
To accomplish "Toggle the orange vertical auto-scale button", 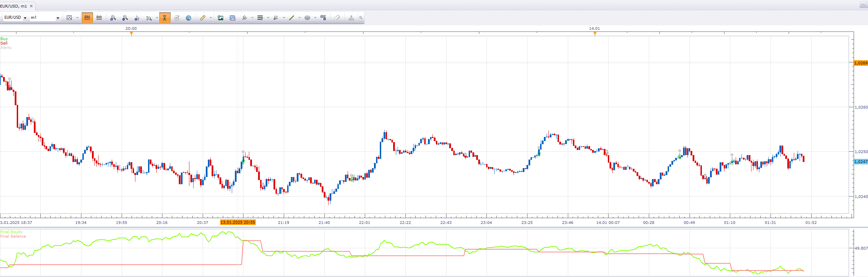I will pos(165,18).
